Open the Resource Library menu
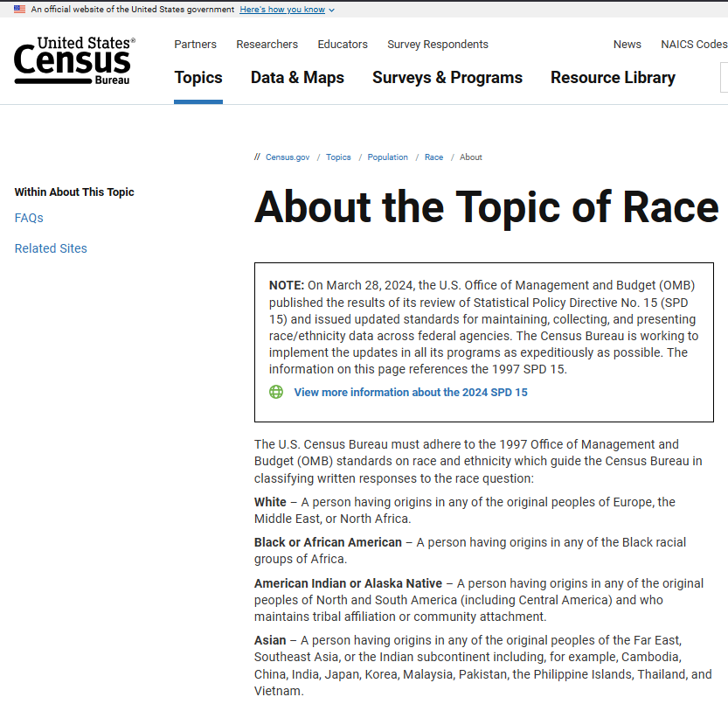Screen dimensions: 728x704 (613, 77)
